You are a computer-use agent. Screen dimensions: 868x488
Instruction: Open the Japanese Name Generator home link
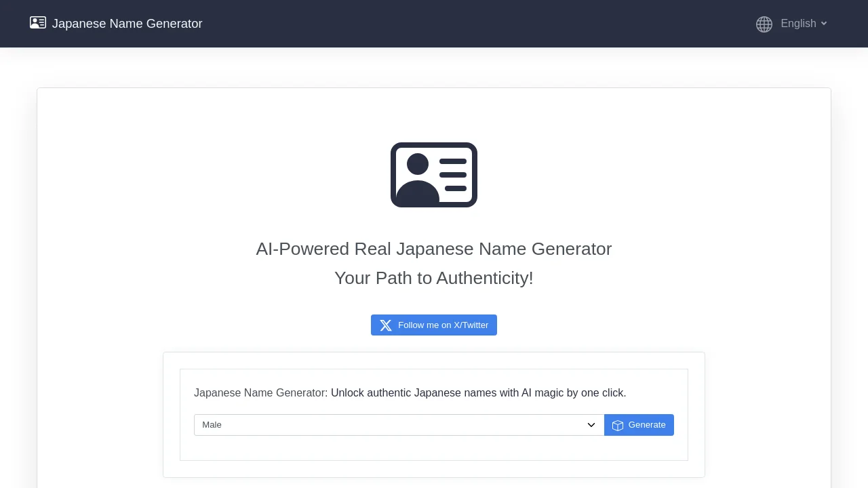pyautogui.click(x=116, y=24)
